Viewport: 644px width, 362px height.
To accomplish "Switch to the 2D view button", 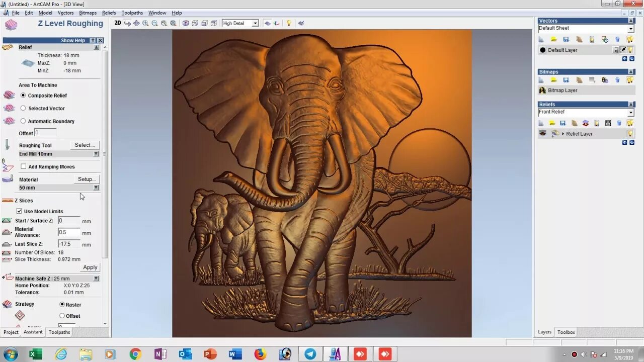I will pyautogui.click(x=118, y=23).
